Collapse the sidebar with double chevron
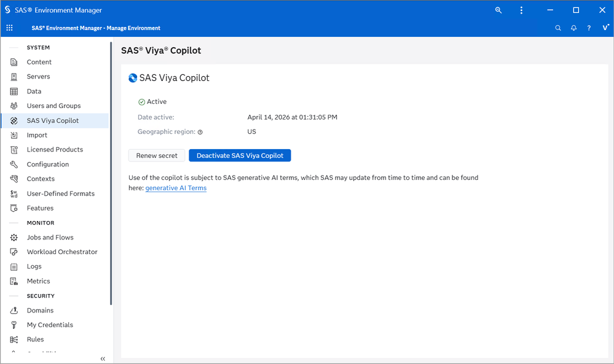The width and height of the screenshot is (614, 364). 103,358
